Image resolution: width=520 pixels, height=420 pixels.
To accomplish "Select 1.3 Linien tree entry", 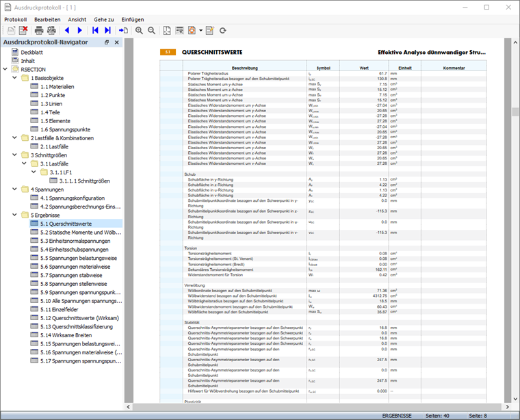I will pyautogui.click(x=51, y=104).
